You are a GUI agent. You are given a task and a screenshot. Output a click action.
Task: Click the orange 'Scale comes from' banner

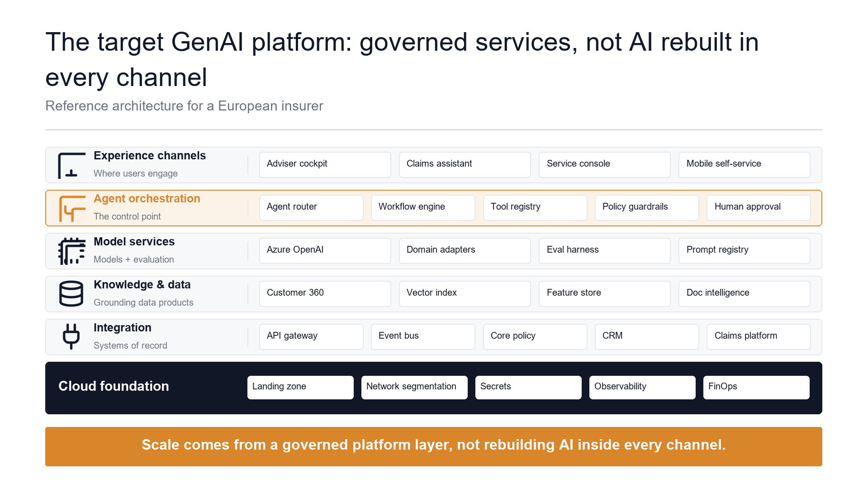(434, 446)
